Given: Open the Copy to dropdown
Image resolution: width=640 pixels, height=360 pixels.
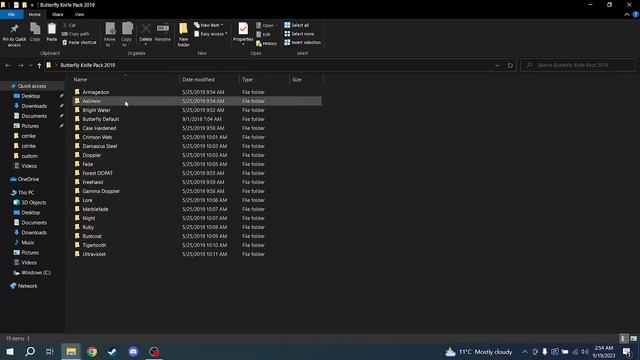Looking at the screenshot, I should pos(127,35).
